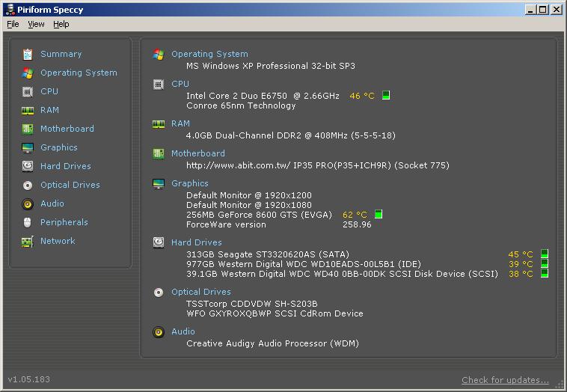Click the Piriform Speccy title bar app icon
The height and width of the screenshot is (392, 567).
(x=10, y=10)
